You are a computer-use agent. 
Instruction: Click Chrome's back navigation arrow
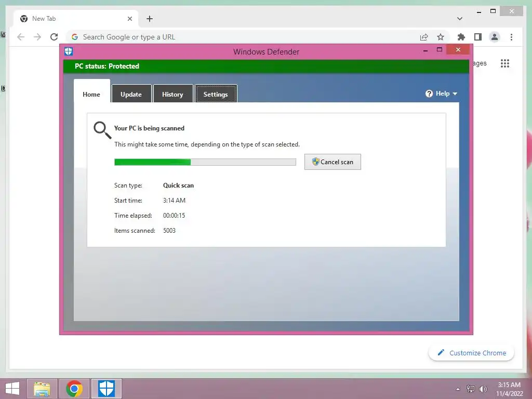pyautogui.click(x=21, y=37)
